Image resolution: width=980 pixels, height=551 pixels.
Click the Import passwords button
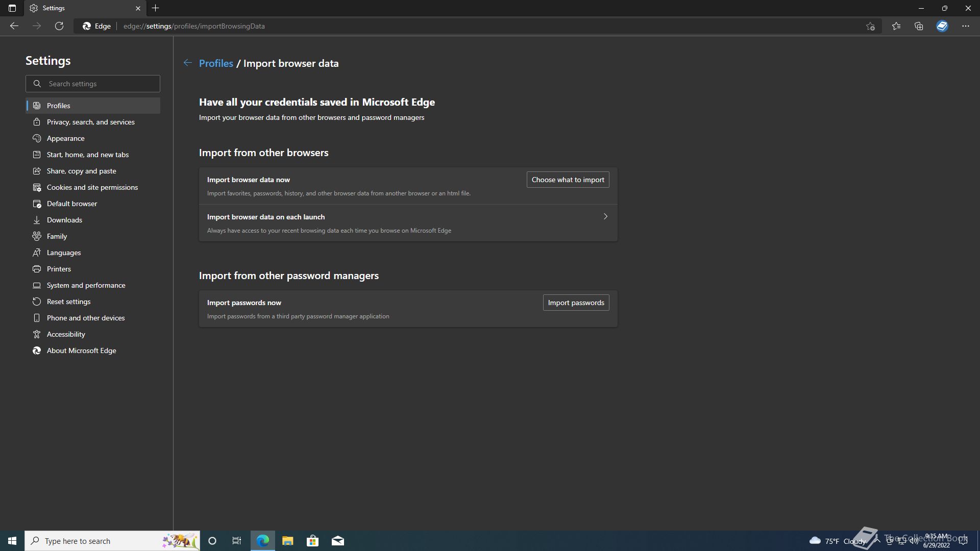tap(576, 303)
